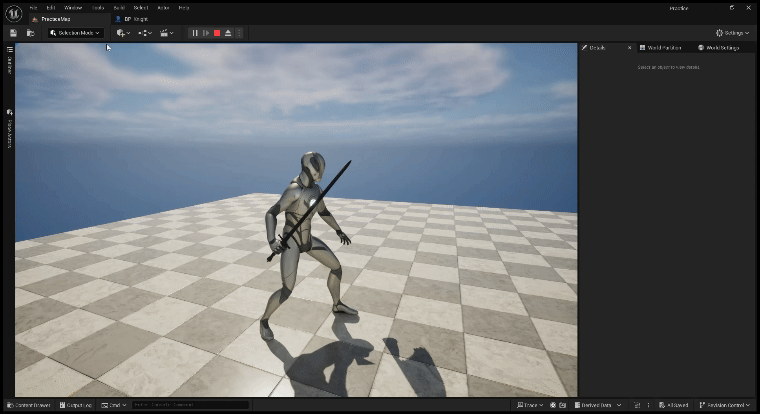Image resolution: width=760 pixels, height=414 pixels.
Task: Open the Build menu
Action: click(x=119, y=8)
